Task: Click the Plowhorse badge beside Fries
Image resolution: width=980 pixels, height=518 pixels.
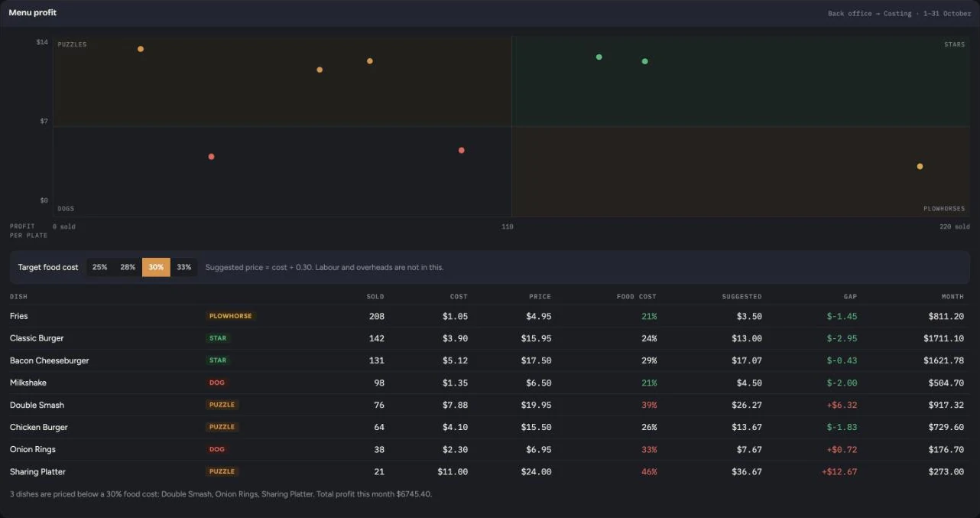Action: pos(230,316)
